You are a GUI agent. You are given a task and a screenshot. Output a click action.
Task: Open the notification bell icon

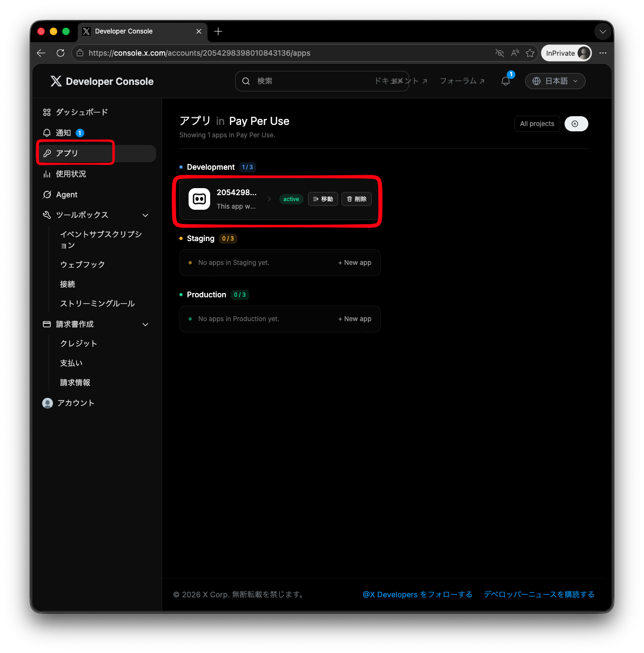(506, 81)
